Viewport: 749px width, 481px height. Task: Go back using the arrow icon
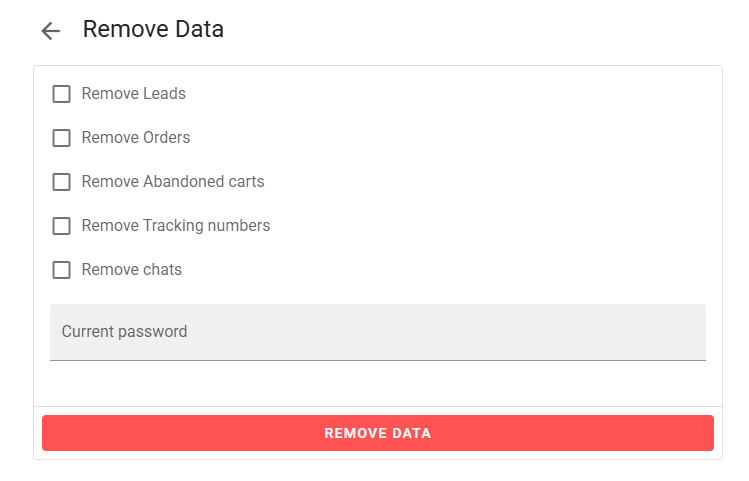(51, 31)
